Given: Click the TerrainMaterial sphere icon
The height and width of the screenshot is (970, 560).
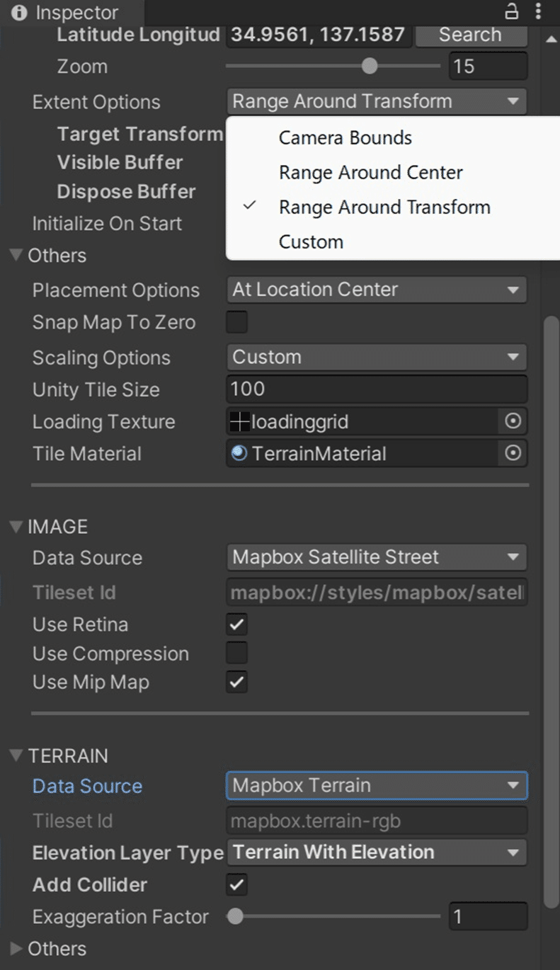Looking at the screenshot, I should pos(239,453).
